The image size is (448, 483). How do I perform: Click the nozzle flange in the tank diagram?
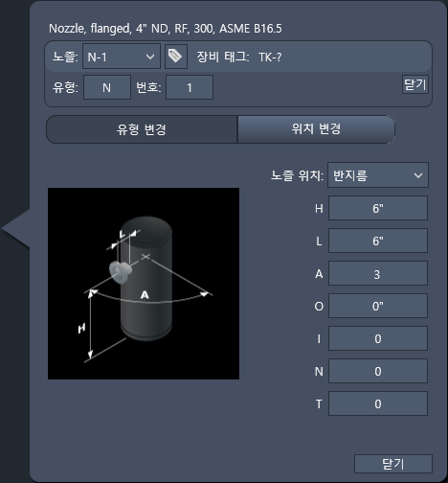click(x=120, y=272)
